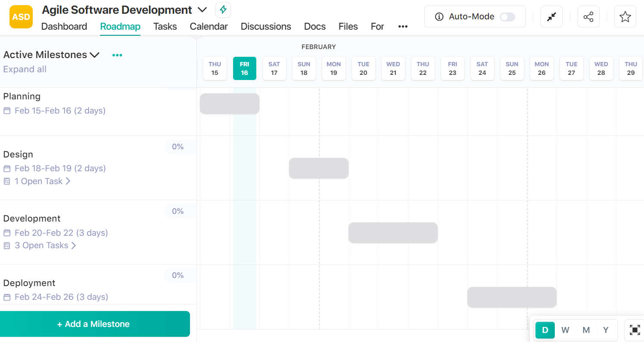
Task: Click the 0% progress badge for Design
Action: click(178, 147)
